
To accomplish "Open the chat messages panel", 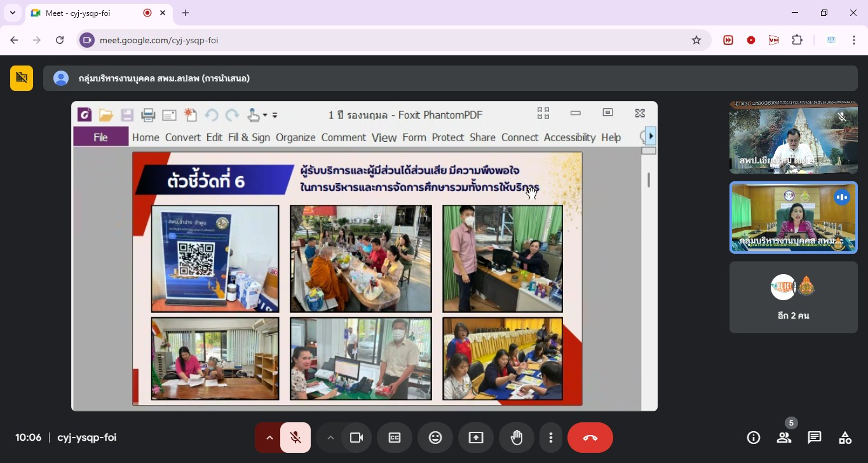I will (x=815, y=438).
